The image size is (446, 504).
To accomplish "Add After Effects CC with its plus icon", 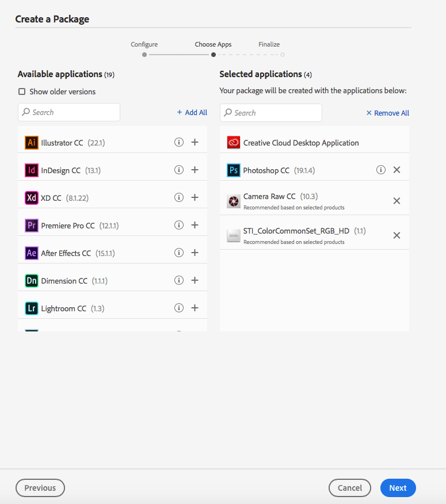I will point(195,253).
